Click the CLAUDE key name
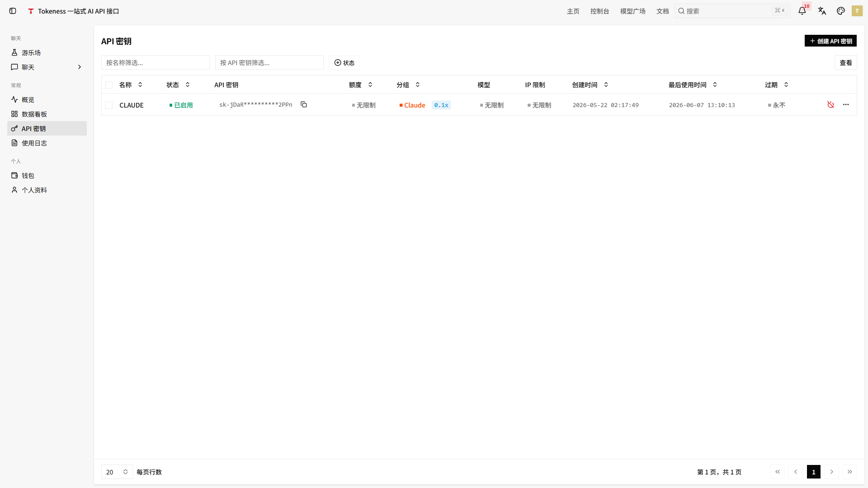The width and height of the screenshot is (868, 488). point(132,105)
